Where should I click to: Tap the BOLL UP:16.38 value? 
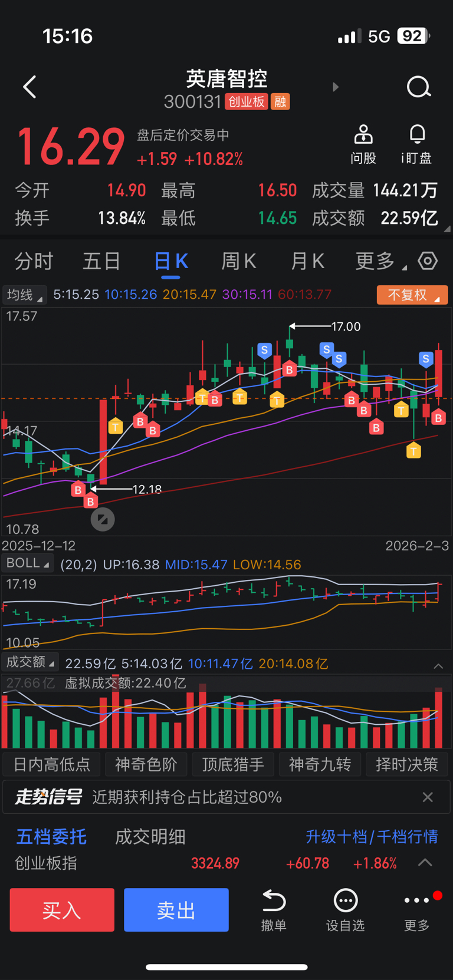[x=131, y=565]
